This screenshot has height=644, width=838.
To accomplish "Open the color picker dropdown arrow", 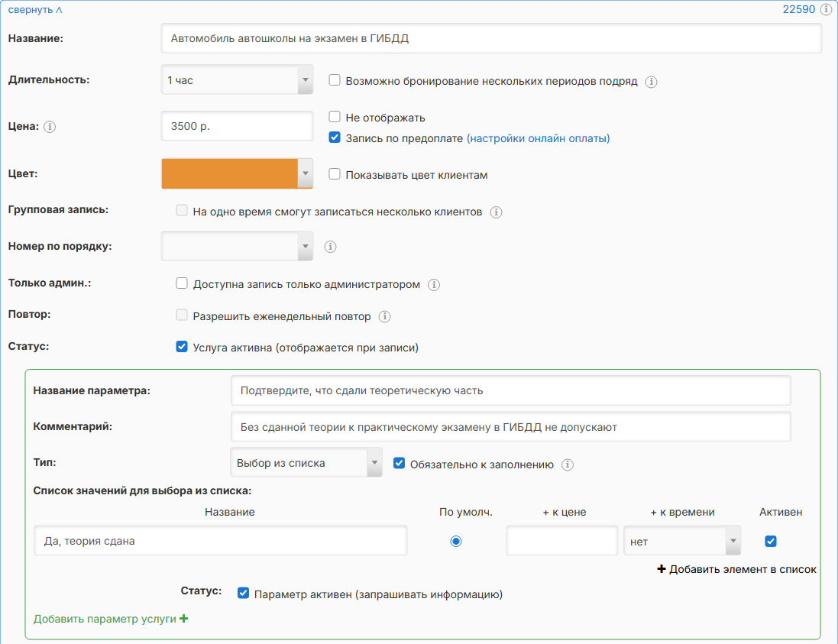I will point(305,173).
